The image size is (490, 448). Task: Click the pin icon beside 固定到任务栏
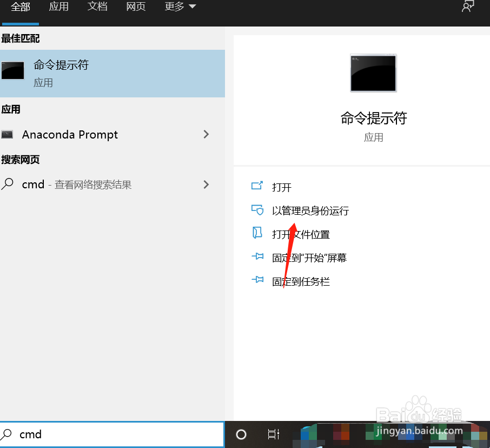pyautogui.click(x=257, y=280)
